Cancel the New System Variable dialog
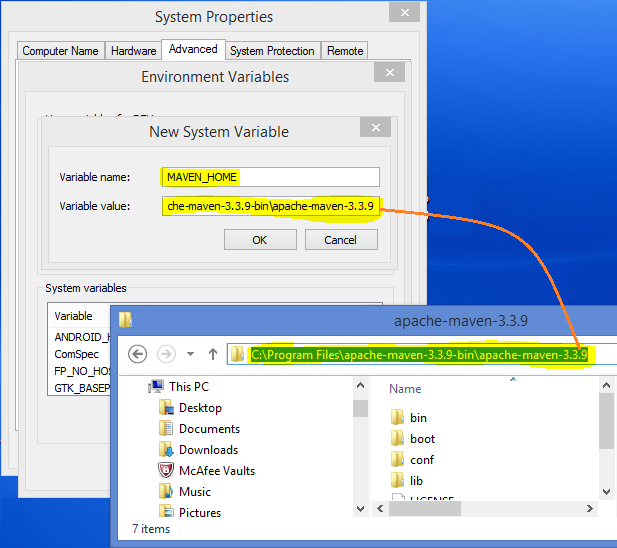Image resolution: width=617 pixels, height=548 pixels. [341, 240]
